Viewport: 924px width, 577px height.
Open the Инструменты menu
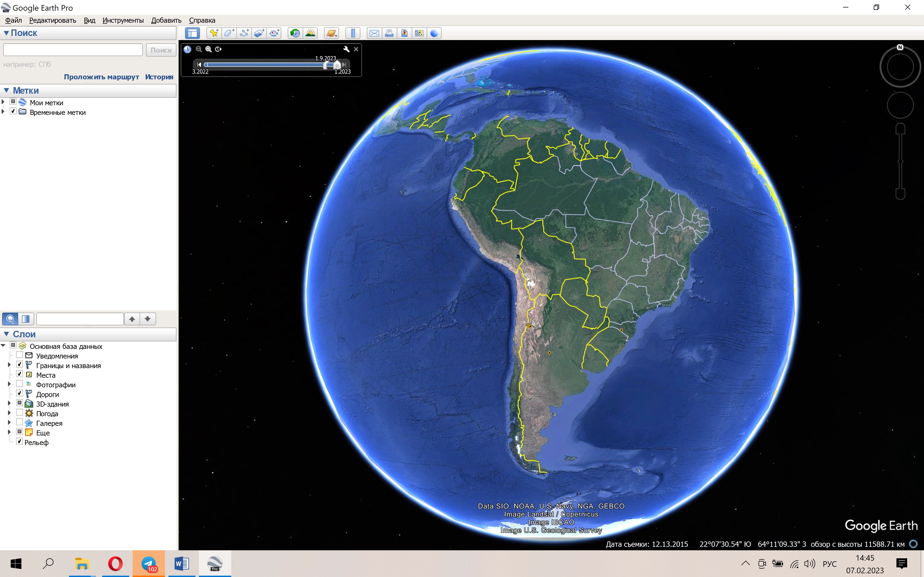(123, 20)
